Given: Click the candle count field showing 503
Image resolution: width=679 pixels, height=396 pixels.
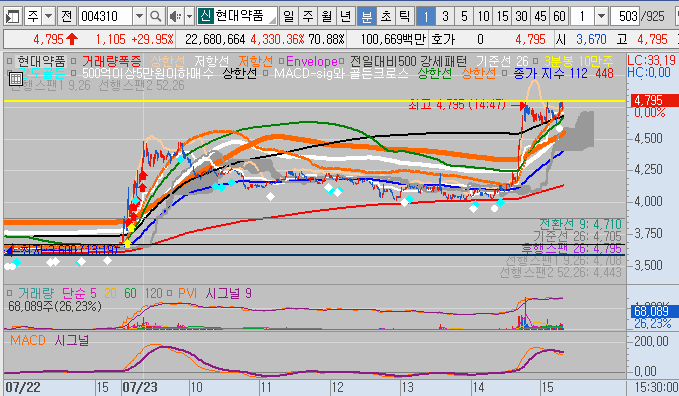Looking at the screenshot, I should (625, 16).
